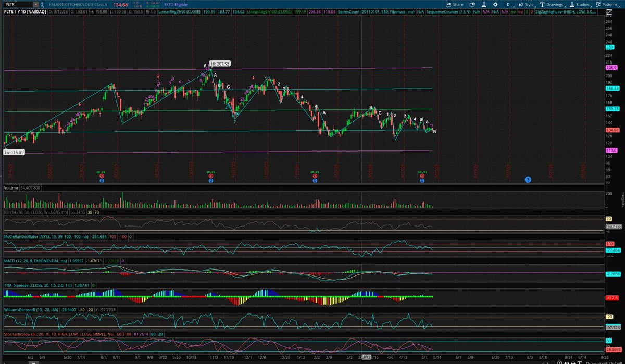625x364 pixels.
Task: Click the earnings icon below $0.16
Action: pos(101,177)
